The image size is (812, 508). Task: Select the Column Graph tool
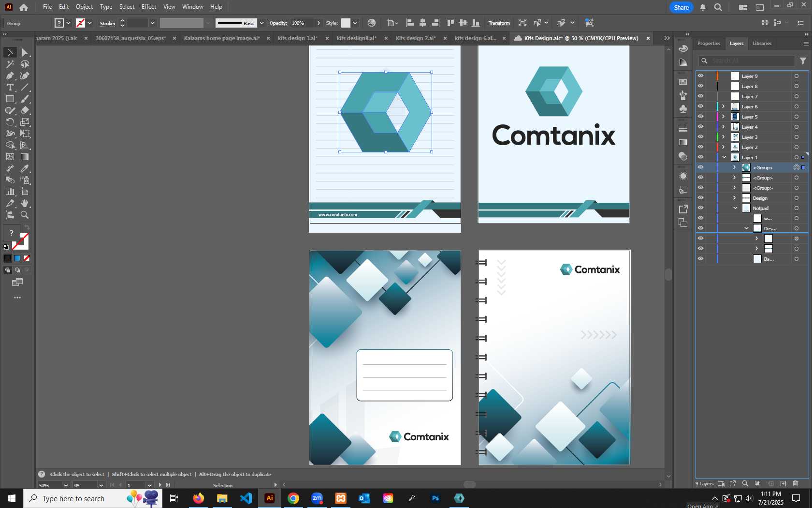(x=10, y=192)
